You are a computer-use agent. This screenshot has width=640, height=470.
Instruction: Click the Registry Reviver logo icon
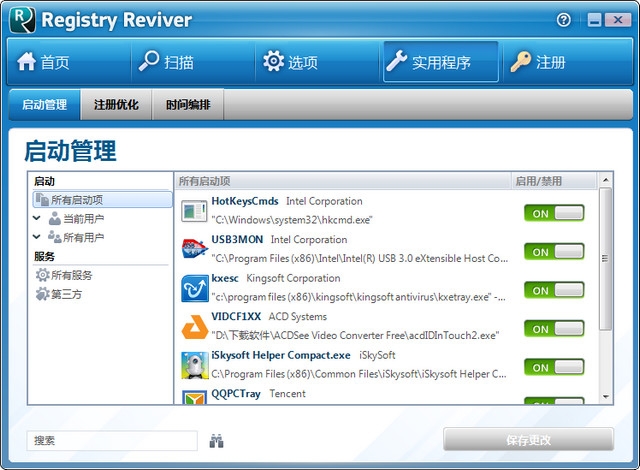pos(23,20)
